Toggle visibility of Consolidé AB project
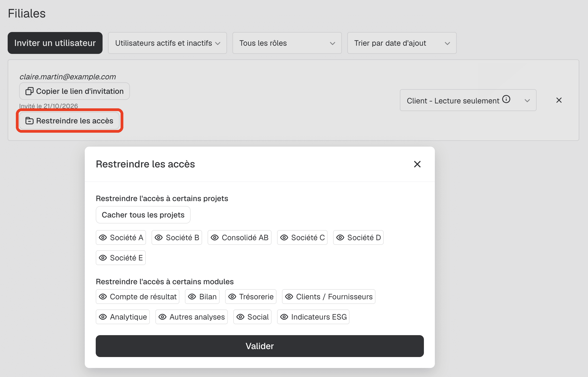 point(240,237)
